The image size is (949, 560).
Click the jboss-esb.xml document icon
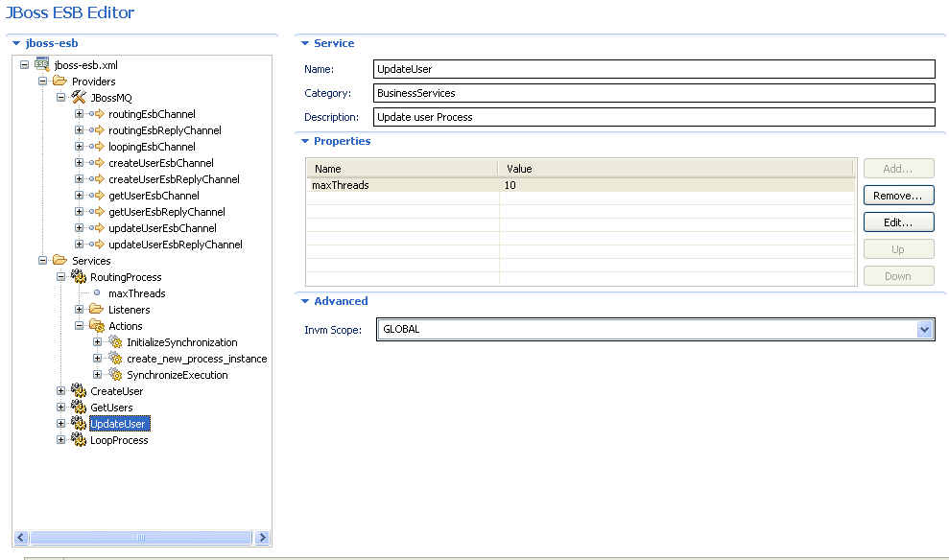pyautogui.click(x=40, y=64)
